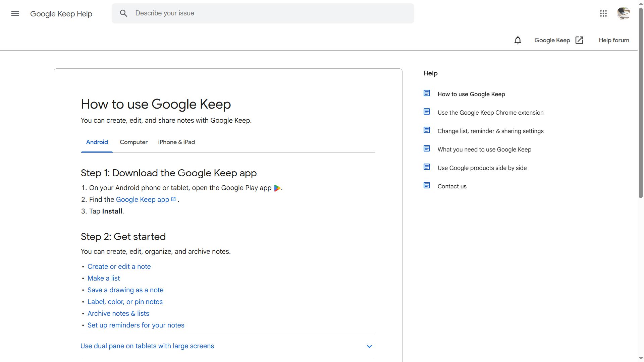Click article icon beside Contact us

pos(427,185)
